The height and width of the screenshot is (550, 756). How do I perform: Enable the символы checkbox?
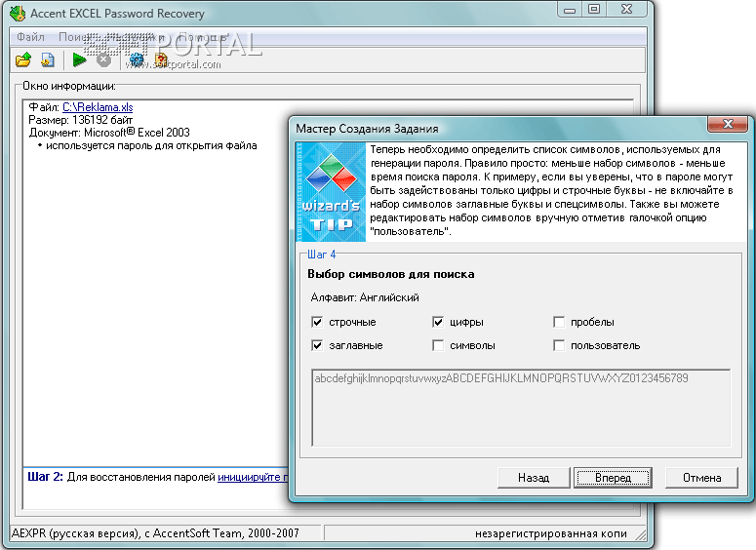click(438, 345)
